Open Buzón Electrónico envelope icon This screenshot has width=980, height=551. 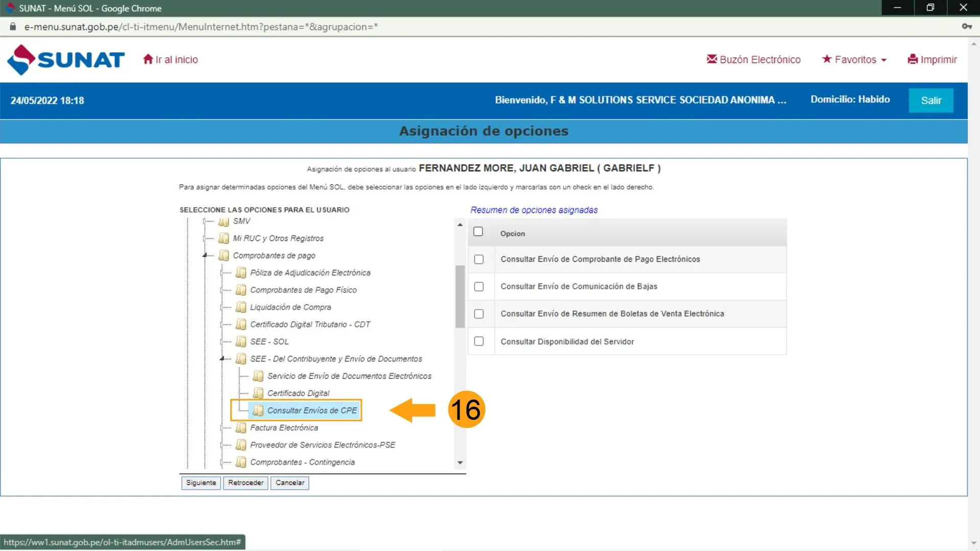click(x=712, y=59)
